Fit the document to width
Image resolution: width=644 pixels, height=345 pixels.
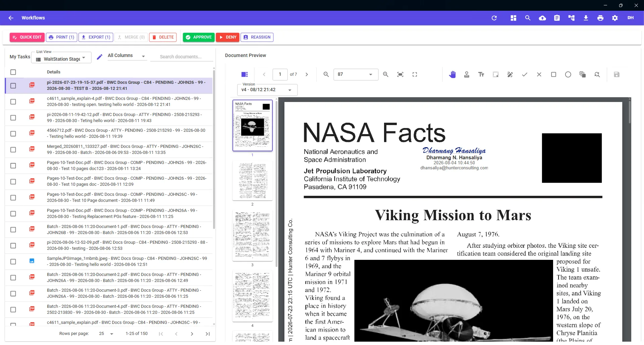[400, 74]
